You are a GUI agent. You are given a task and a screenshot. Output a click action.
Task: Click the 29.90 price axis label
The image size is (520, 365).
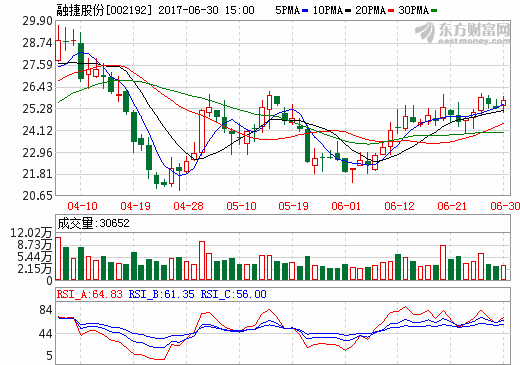[x=37, y=21]
